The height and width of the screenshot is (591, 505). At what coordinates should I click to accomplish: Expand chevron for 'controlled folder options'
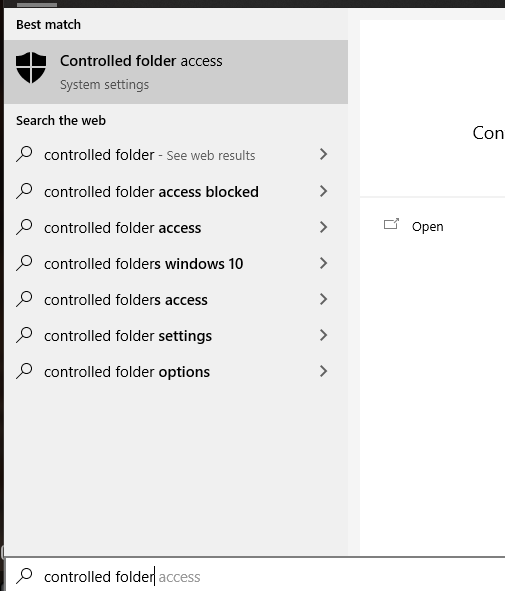coord(323,371)
